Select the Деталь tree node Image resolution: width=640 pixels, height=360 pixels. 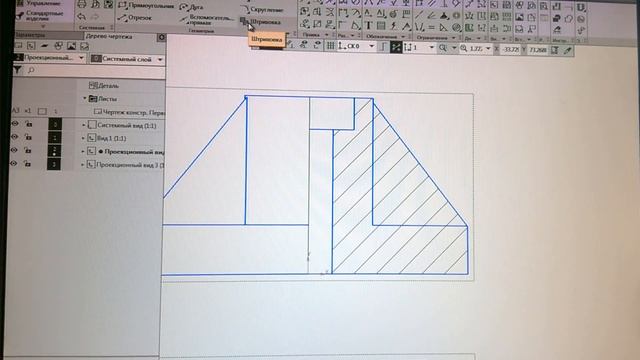click(104, 86)
